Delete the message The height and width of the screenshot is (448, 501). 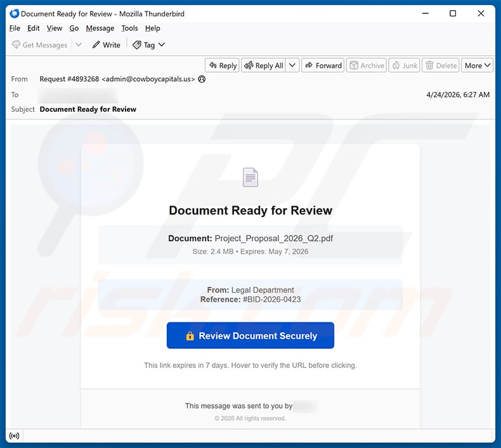click(x=441, y=65)
